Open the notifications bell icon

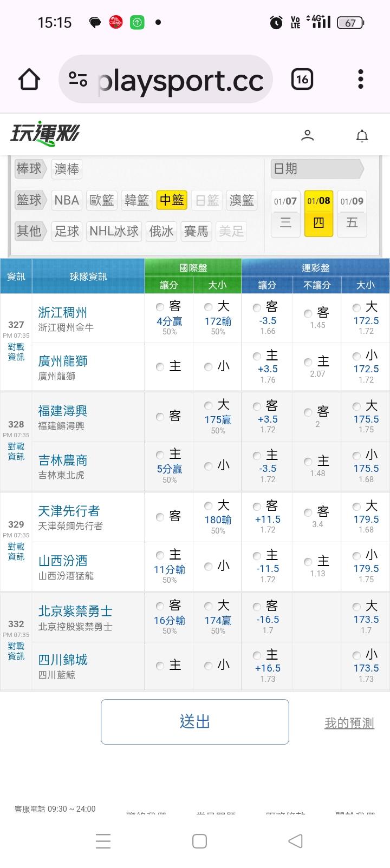coord(362,135)
